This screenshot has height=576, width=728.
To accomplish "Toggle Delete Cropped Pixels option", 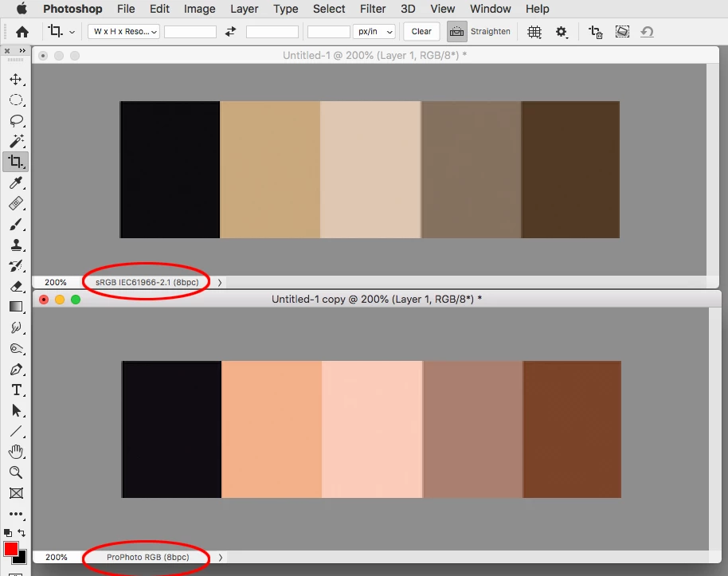I will click(595, 32).
